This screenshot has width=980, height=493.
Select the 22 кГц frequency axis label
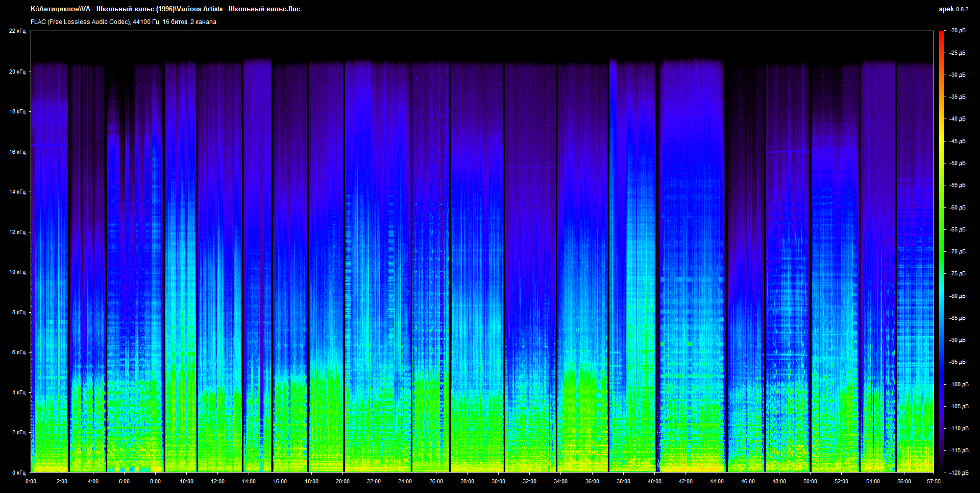click(x=17, y=31)
